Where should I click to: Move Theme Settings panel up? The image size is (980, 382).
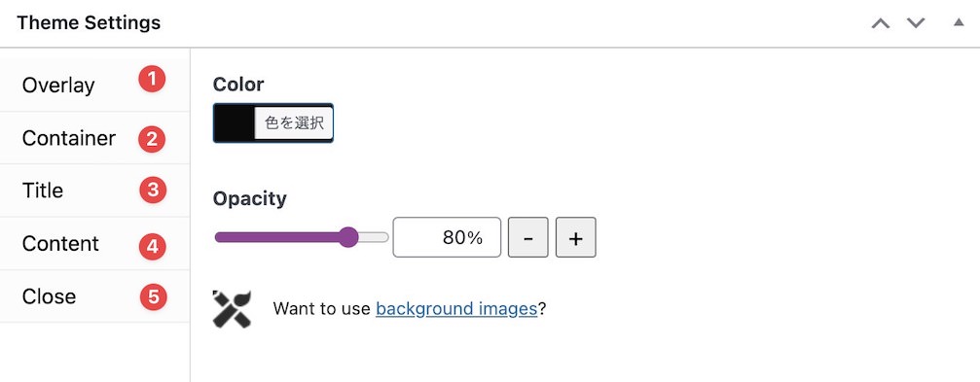pyautogui.click(x=881, y=23)
